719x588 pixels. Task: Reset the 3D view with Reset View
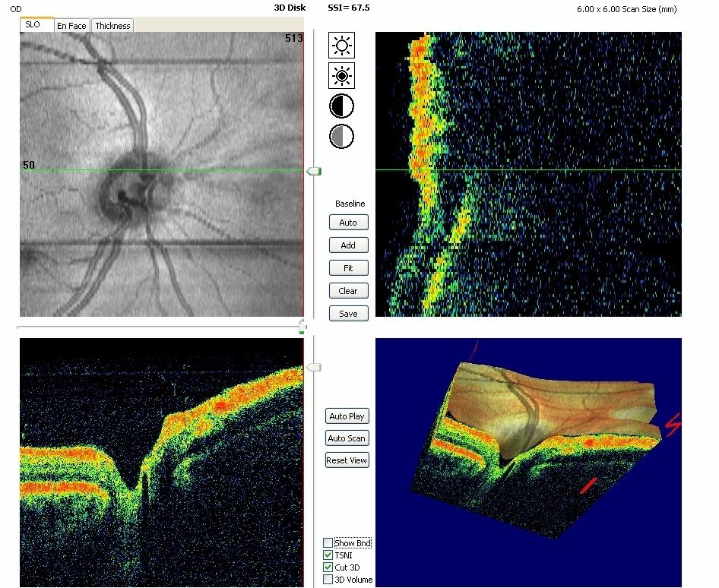tap(347, 461)
